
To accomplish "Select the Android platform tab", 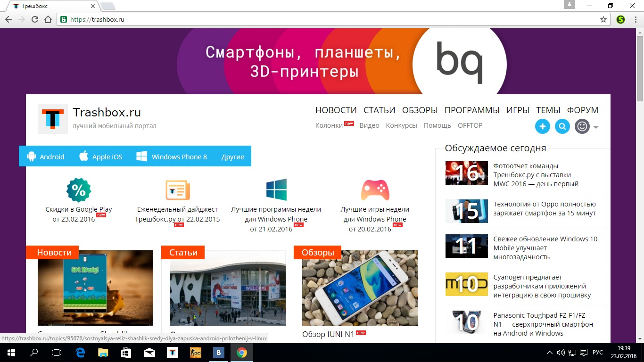I will (46, 157).
